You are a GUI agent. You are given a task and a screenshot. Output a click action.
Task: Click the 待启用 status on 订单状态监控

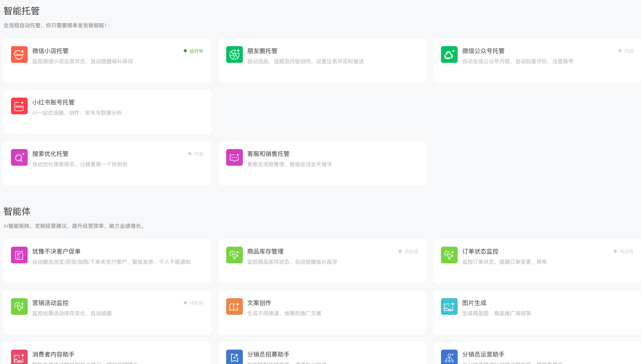(626, 252)
